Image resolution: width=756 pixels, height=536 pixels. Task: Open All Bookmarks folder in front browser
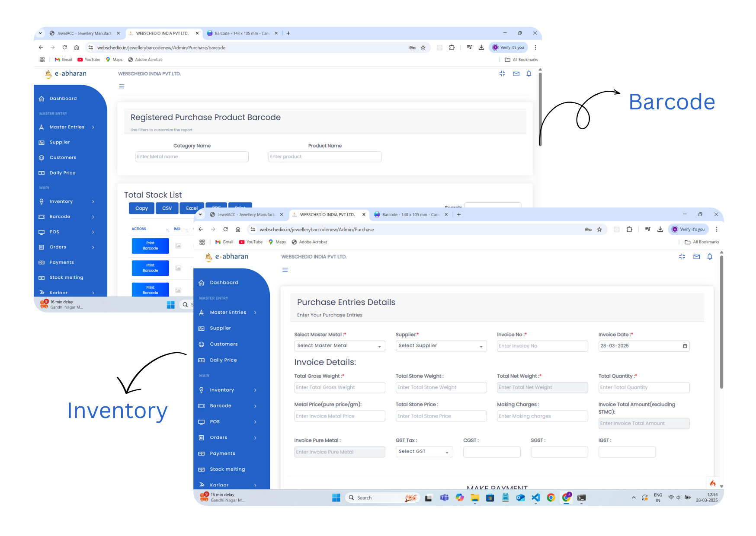702,242
